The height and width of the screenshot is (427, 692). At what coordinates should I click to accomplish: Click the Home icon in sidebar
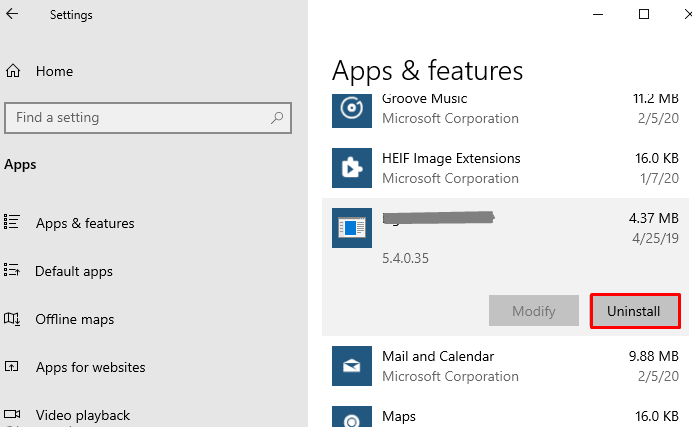pos(13,71)
